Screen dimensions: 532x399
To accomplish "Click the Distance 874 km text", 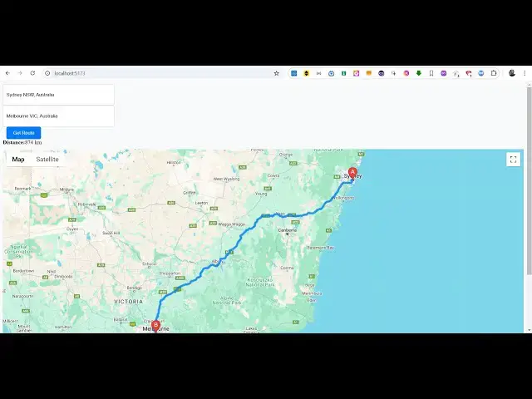I will coord(22,142).
